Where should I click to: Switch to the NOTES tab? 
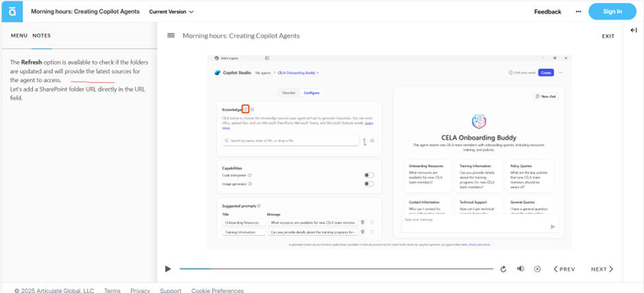[x=42, y=36]
